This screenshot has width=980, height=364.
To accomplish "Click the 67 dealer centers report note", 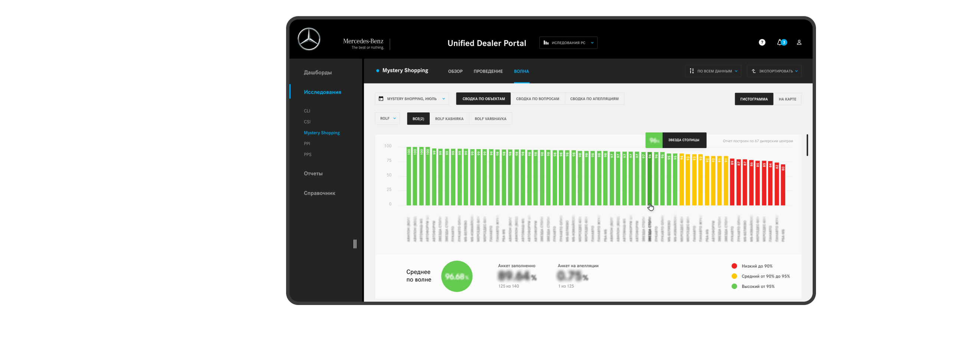I will click(757, 141).
